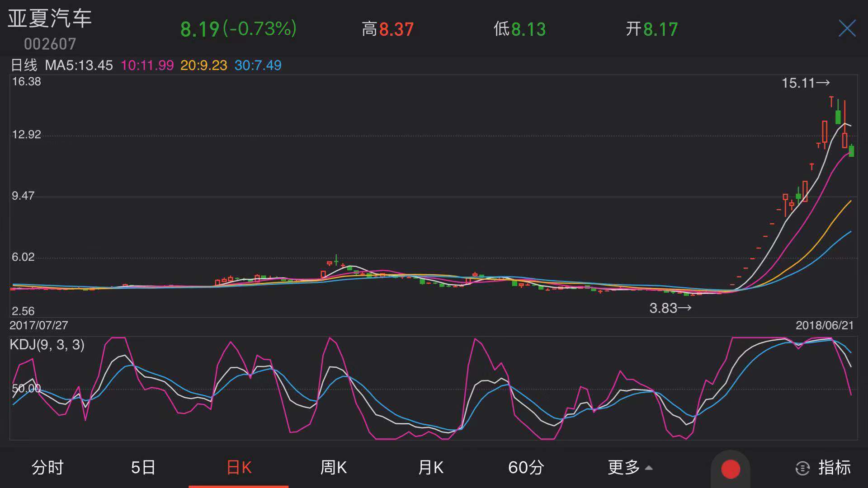Switch to the 月K tab

pos(431,467)
